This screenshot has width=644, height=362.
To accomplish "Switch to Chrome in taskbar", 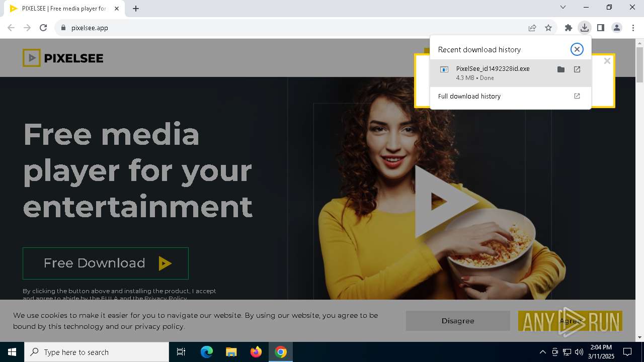I will pos(281,352).
